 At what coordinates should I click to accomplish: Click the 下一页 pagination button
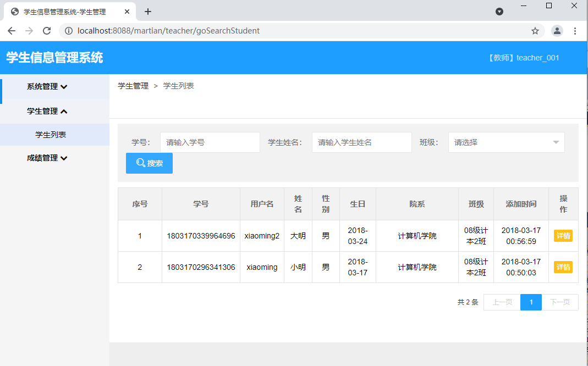pos(560,302)
